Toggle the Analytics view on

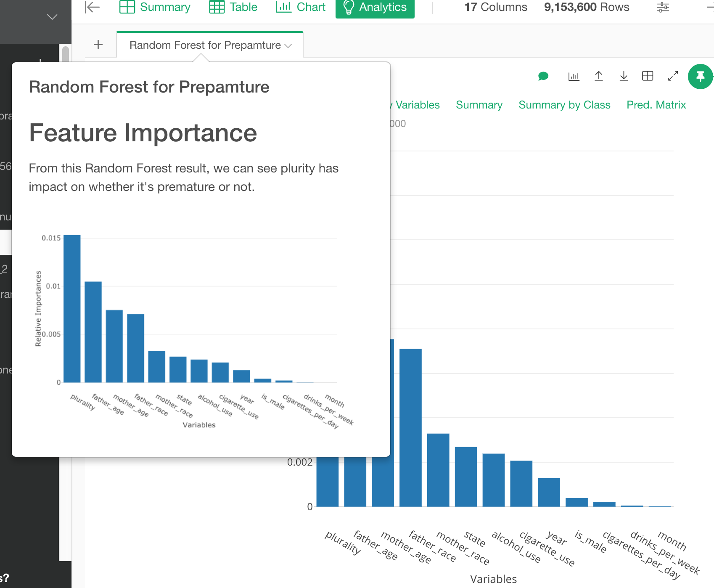[x=374, y=7]
